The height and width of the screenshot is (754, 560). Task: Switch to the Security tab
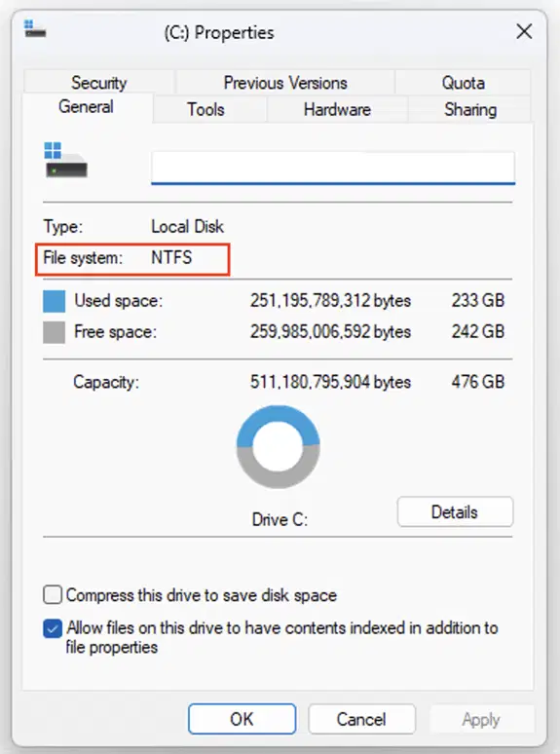pos(99,82)
